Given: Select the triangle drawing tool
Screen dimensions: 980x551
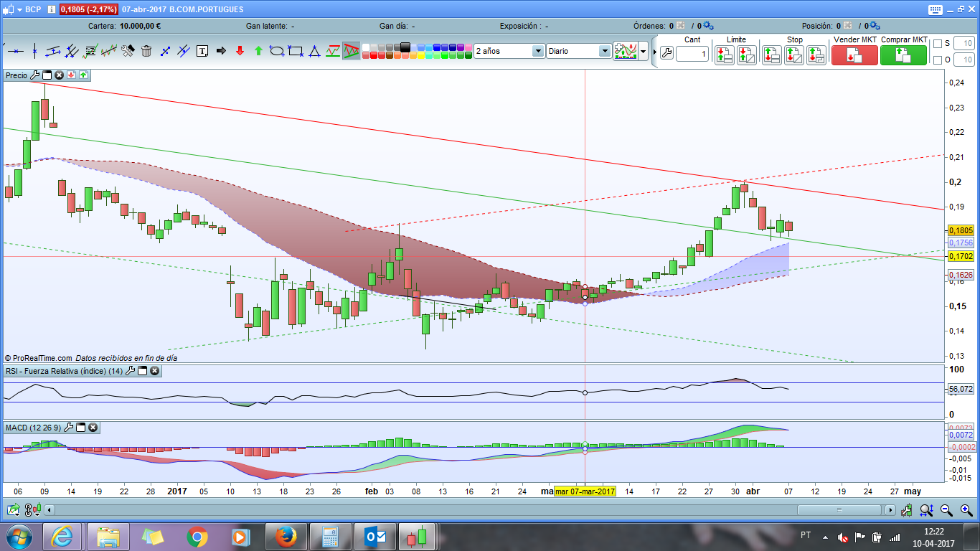Looking at the screenshot, I should [x=314, y=51].
